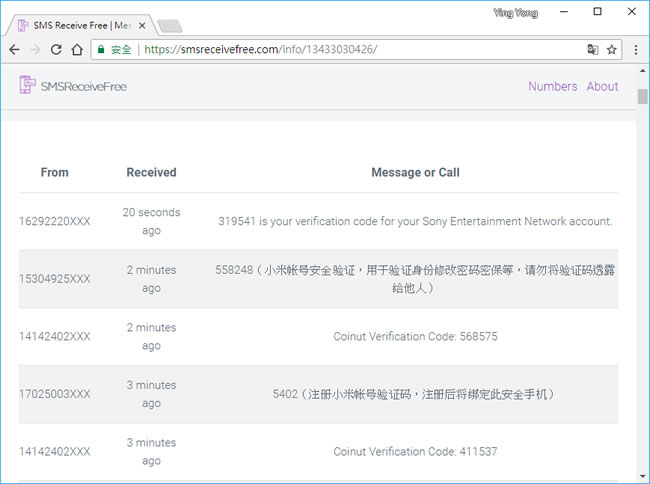The width and height of the screenshot is (650, 484).
Task: Close the SMS Receive Free tab
Action: coord(142,26)
